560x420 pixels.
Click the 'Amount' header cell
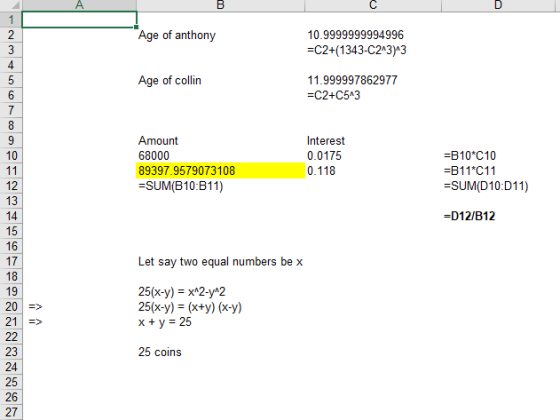pyautogui.click(x=158, y=141)
